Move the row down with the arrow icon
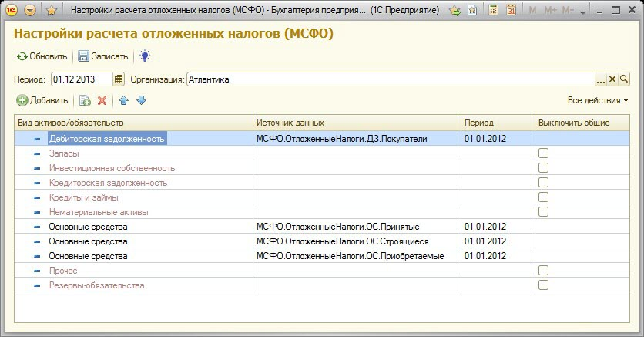Image resolution: width=644 pixels, height=337 pixels. 141,101
